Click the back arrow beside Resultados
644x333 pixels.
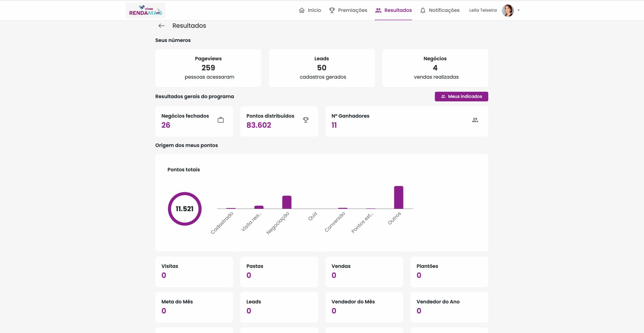[161, 26]
